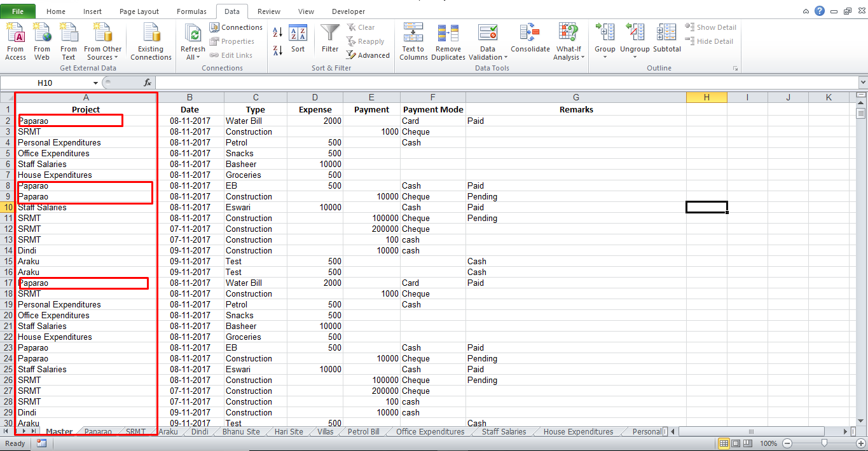The height and width of the screenshot is (451, 868).
Task: Click Dindi cell in row 14
Action: click(86, 250)
